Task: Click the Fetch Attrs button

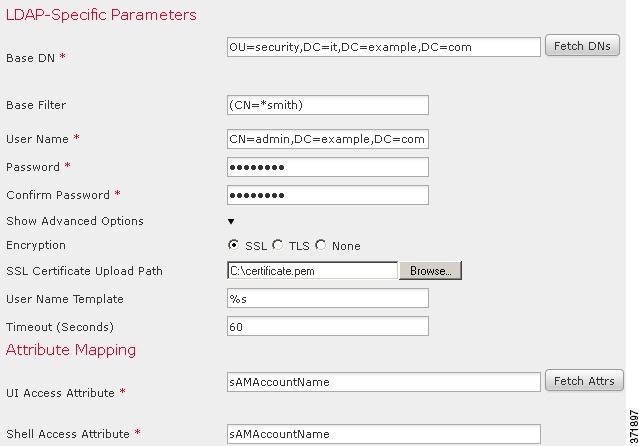Action: pyautogui.click(x=584, y=380)
